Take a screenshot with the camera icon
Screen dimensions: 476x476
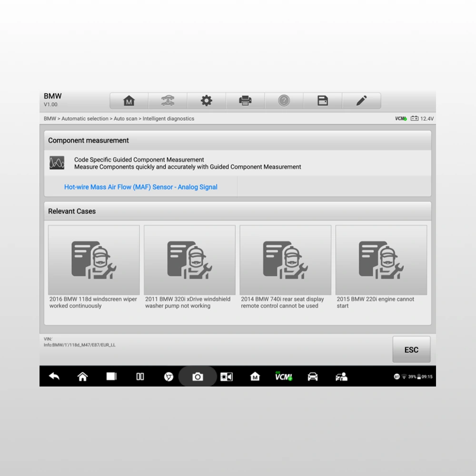point(198,377)
